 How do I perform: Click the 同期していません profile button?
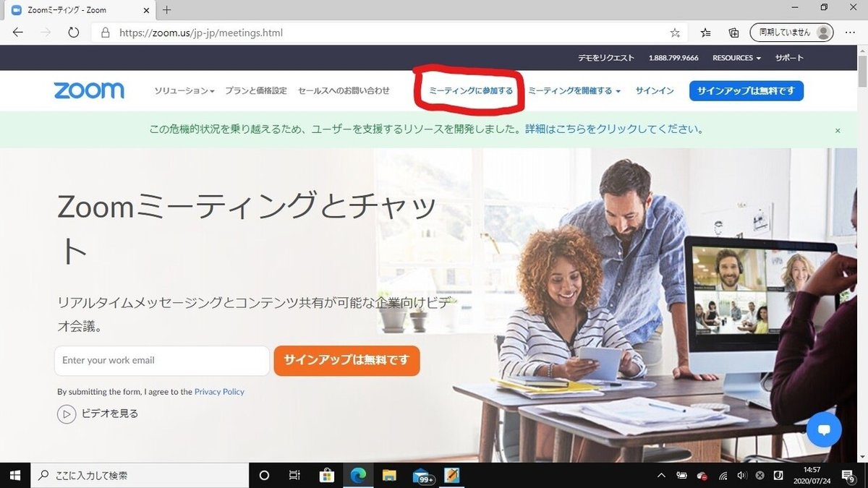[791, 33]
